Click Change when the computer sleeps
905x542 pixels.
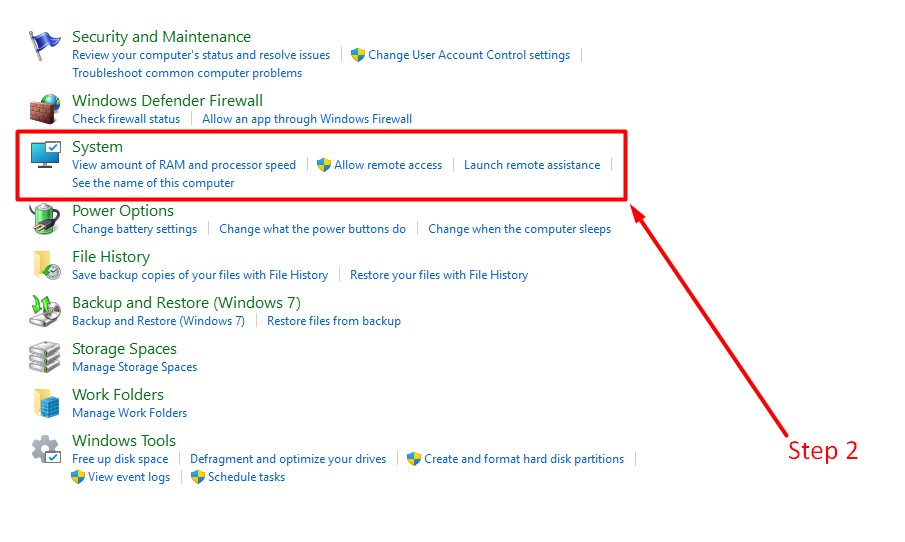coord(519,229)
